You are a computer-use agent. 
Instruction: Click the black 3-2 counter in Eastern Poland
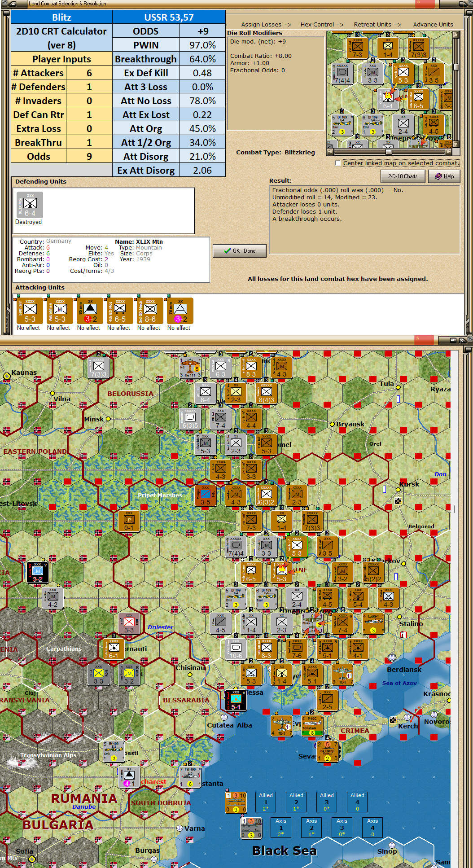(x=38, y=572)
